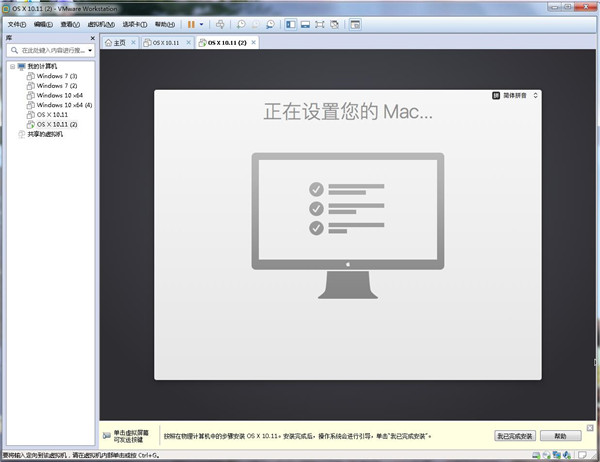
Task: Close the 主页 tab
Action: 133,42
